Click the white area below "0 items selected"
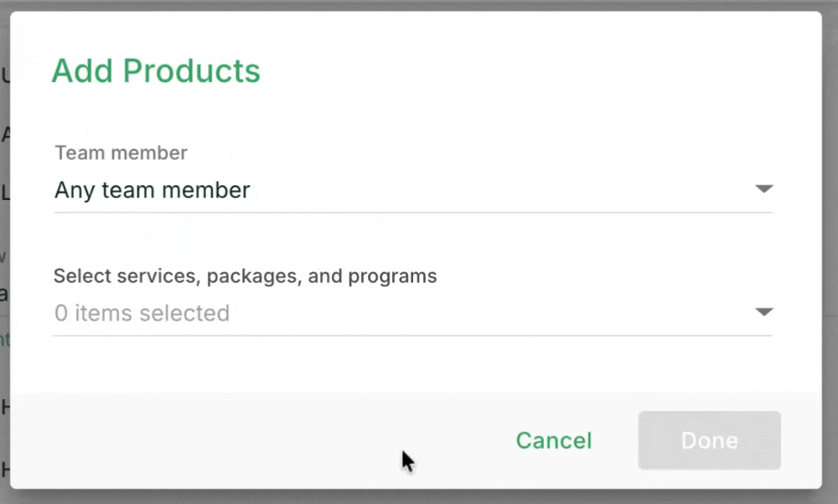Viewport: 838px width, 504px height. tap(412, 364)
